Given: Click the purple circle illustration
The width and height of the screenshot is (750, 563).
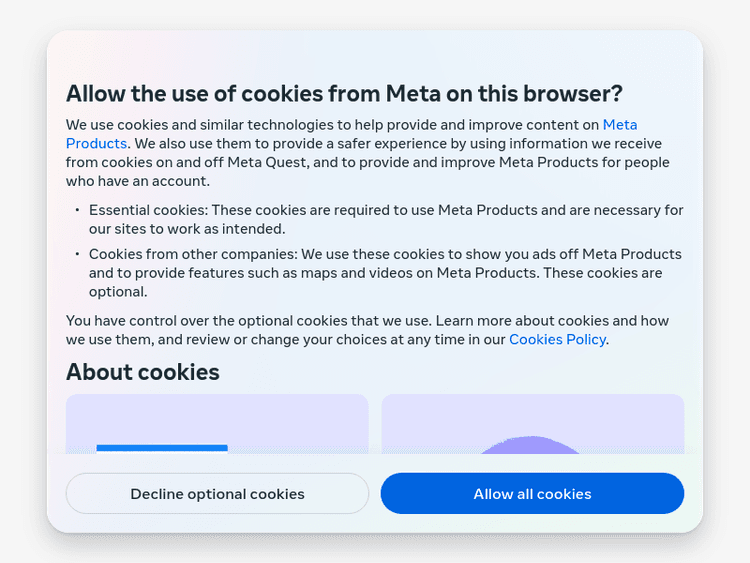Looking at the screenshot, I should pos(532,446).
